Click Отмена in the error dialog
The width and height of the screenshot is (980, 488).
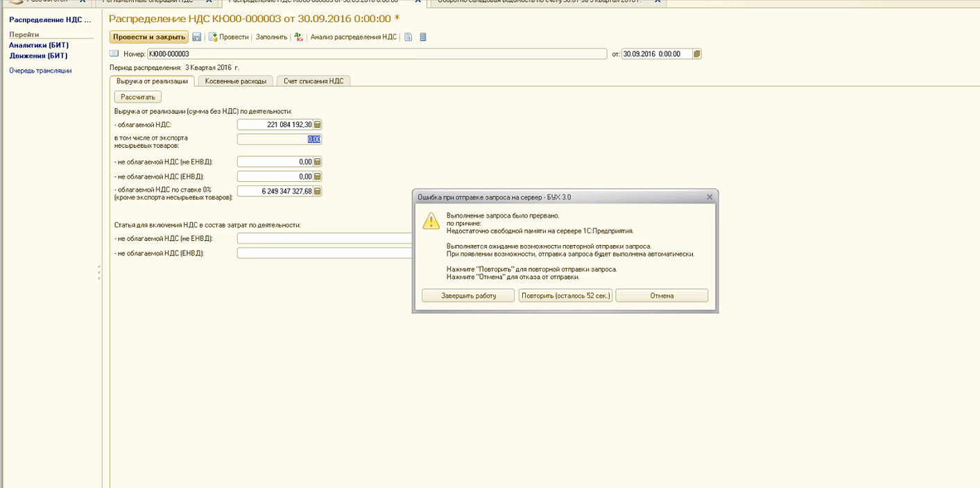pyautogui.click(x=662, y=296)
